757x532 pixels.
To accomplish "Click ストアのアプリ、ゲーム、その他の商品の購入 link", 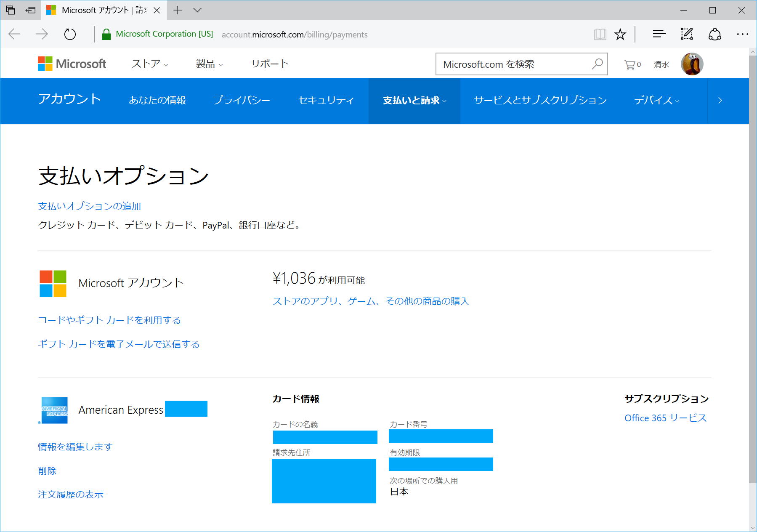I will (371, 301).
